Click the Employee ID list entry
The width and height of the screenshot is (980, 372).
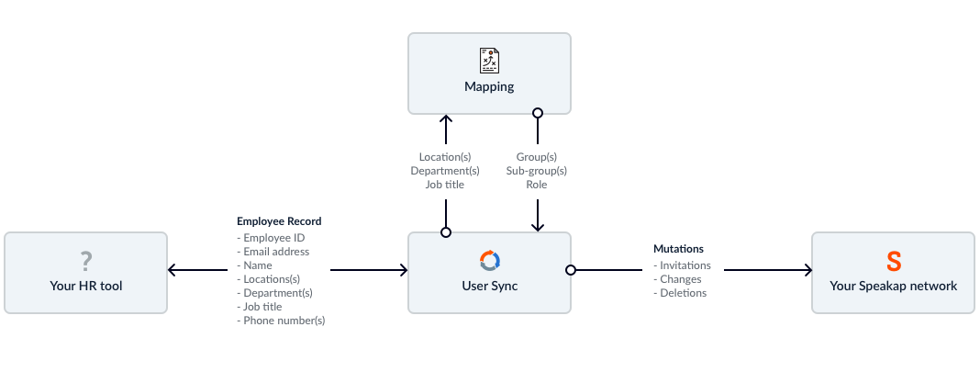pyautogui.click(x=271, y=238)
